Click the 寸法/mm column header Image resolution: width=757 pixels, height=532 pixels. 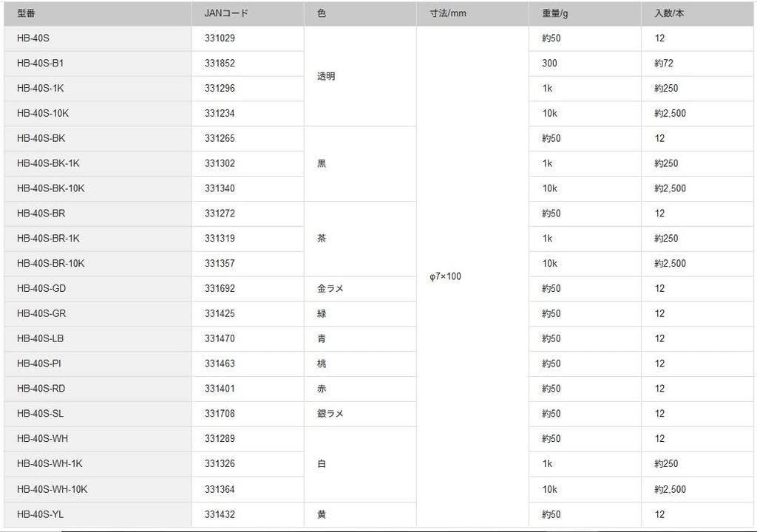[x=472, y=13]
